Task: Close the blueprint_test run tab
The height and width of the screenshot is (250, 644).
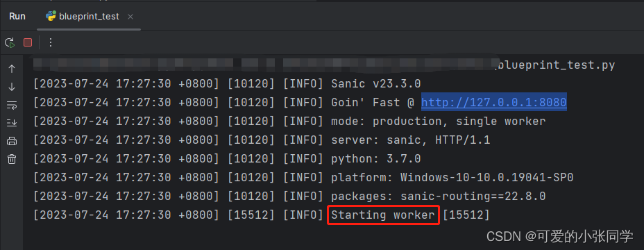Action: coord(130,17)
